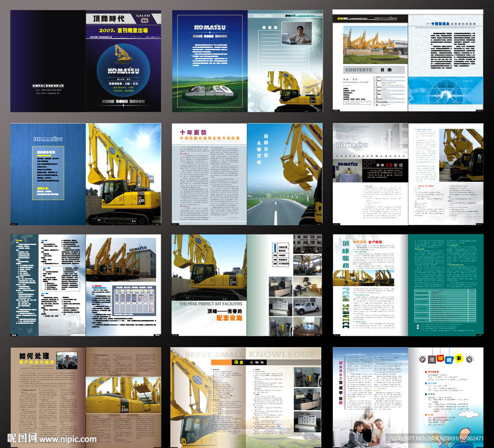Image resolution: width=494 pixels, height=448 pixels.
Task: Click the vertical '顶峰员工交流平台' title
Action: pos(341,383)
